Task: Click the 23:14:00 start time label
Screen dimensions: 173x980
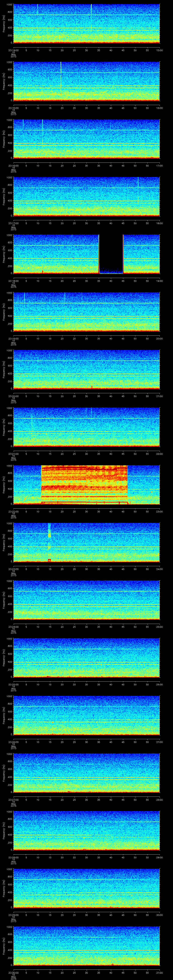Action: [x=13, y=50]
